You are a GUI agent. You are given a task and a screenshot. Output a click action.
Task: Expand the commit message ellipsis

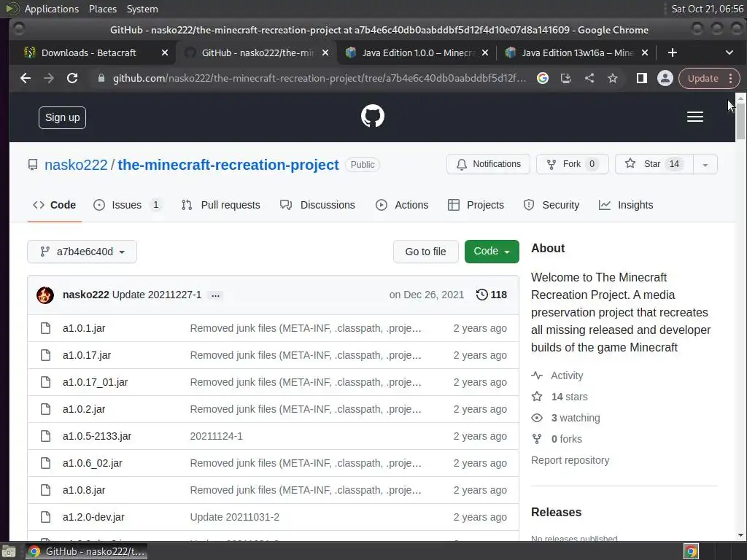(215, 295)
